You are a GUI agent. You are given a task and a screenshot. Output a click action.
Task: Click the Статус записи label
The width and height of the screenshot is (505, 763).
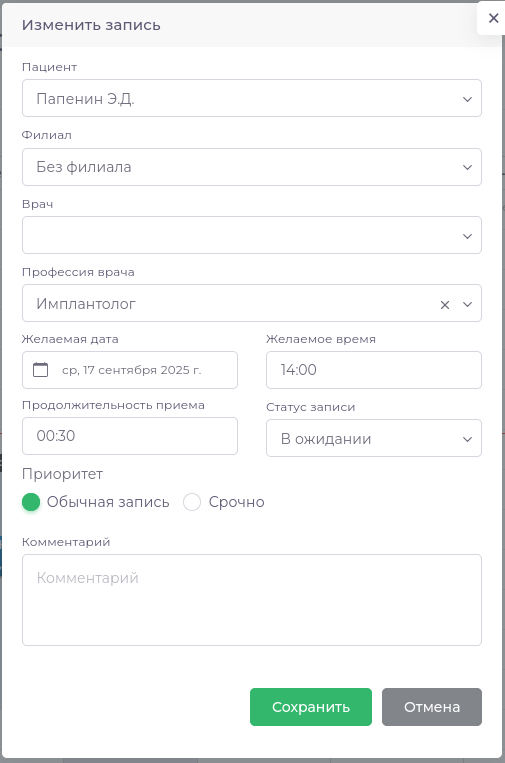point(310,407)
